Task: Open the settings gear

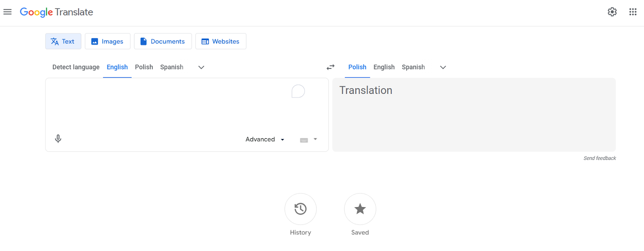Action: pos(612,12)
